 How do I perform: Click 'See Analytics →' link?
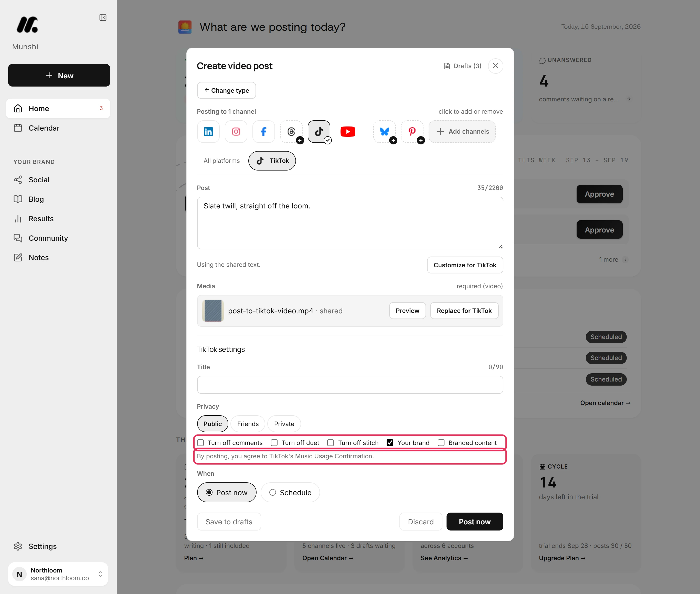pyautogui.click(x=444, y=558)
